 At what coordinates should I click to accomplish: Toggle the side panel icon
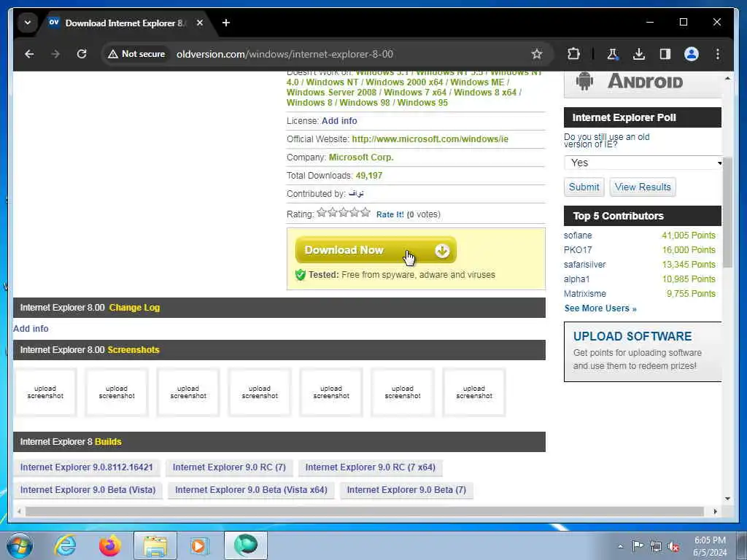(665, 54)
